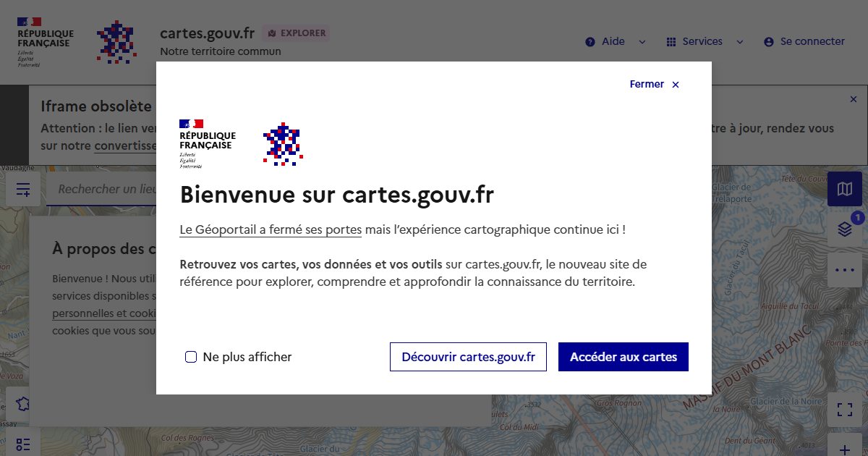This screenshot has height=456, width=868.
Task: Click the cartes.gouv.fr site title
Action: (x=207, y=33)
